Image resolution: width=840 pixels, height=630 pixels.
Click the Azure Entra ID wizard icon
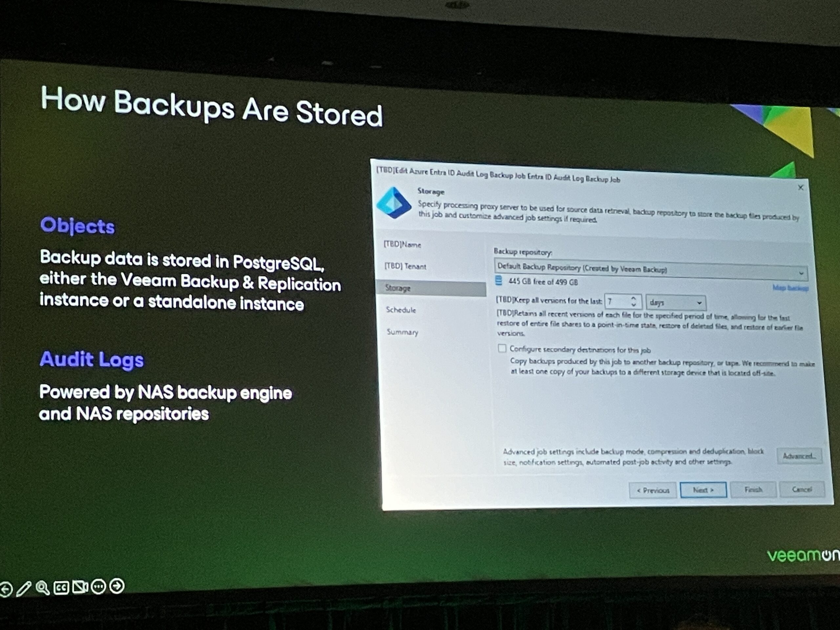(x=394, y=203)
